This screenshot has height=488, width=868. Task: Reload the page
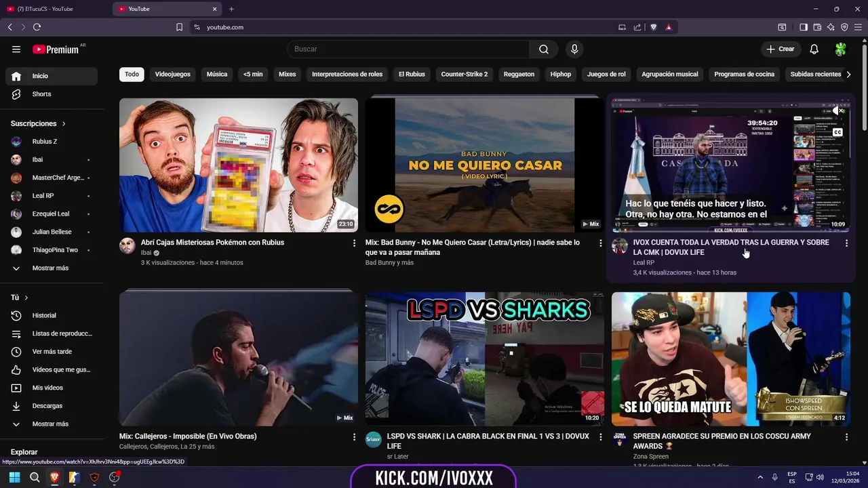pyautogui.click(x=37, y=27)
